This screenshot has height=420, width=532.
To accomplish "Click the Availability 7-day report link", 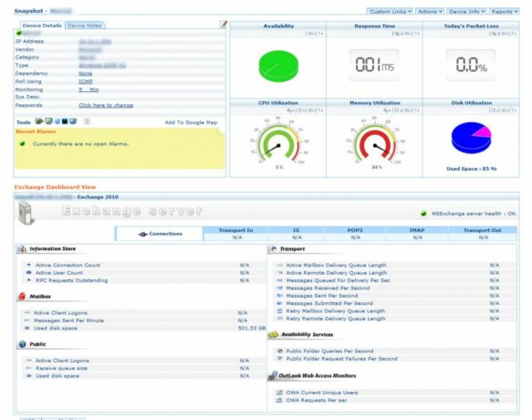I will pyautogui.click(x=320, y=34).
